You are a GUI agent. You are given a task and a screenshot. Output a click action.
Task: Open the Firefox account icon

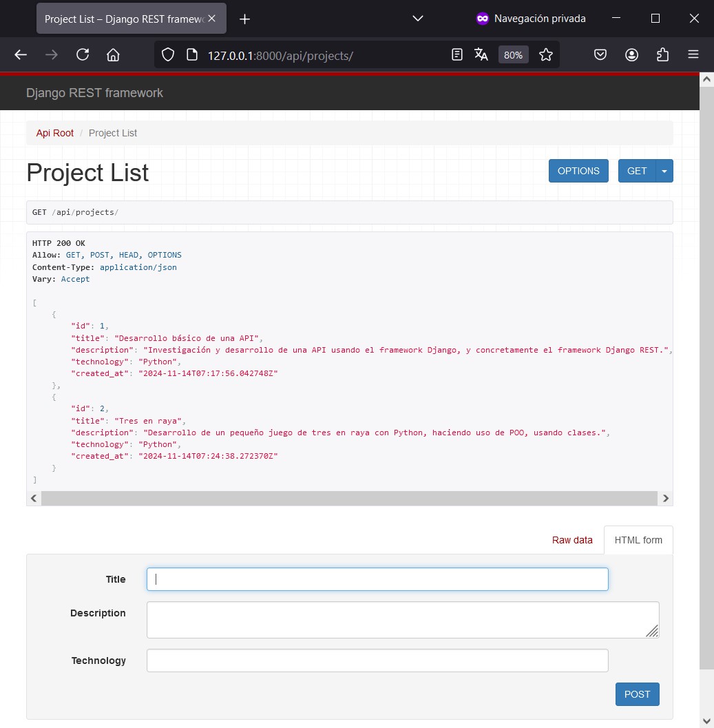tap(631, 55)
